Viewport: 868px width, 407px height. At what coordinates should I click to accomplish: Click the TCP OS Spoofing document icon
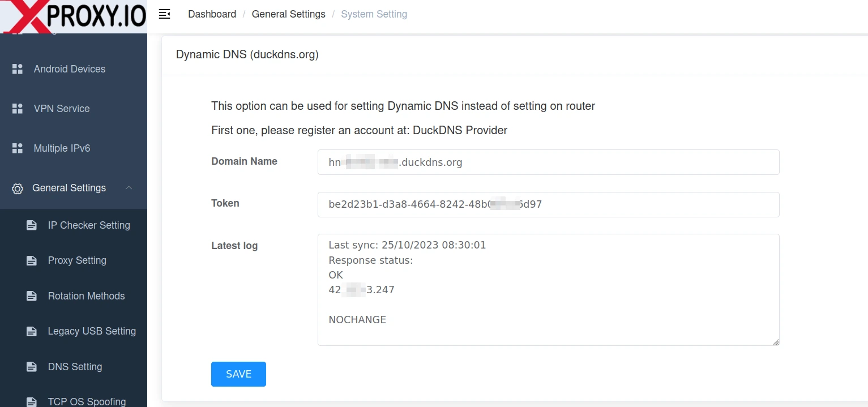(x=32, y=402)
